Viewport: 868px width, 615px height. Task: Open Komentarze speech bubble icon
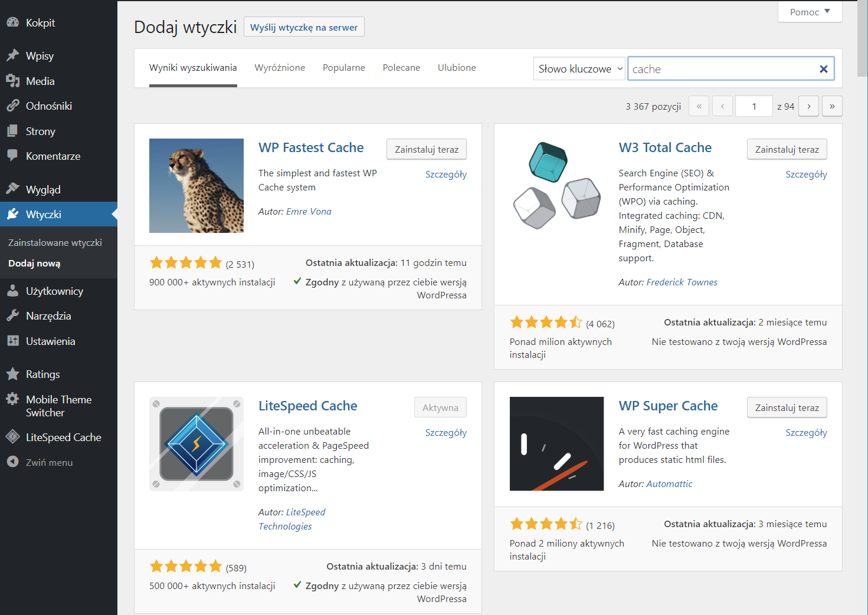pos(13,156)
